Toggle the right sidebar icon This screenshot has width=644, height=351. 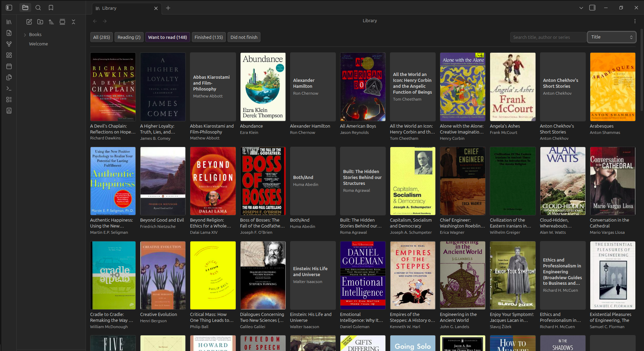pos(592,8)
